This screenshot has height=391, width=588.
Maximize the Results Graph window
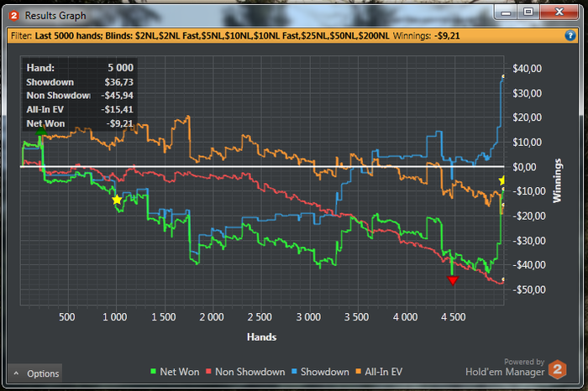coord(528,12)
